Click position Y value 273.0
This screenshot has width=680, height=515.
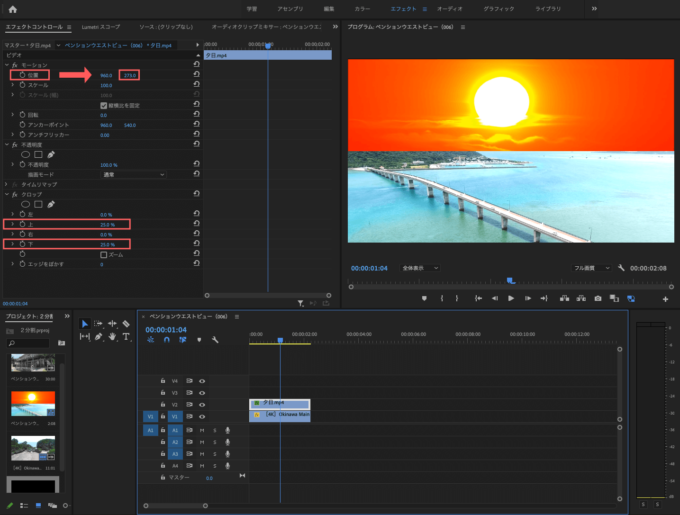(130, 75)
